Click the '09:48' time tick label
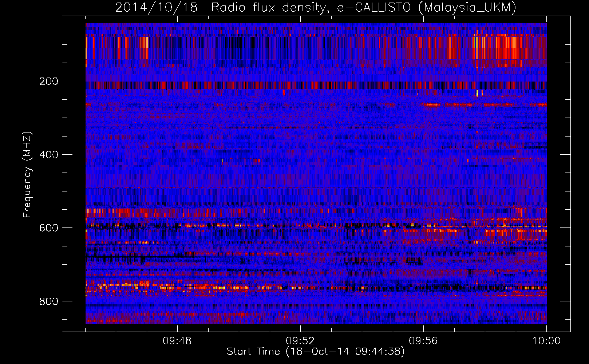The image size is (589, 364). pos(177,341)
